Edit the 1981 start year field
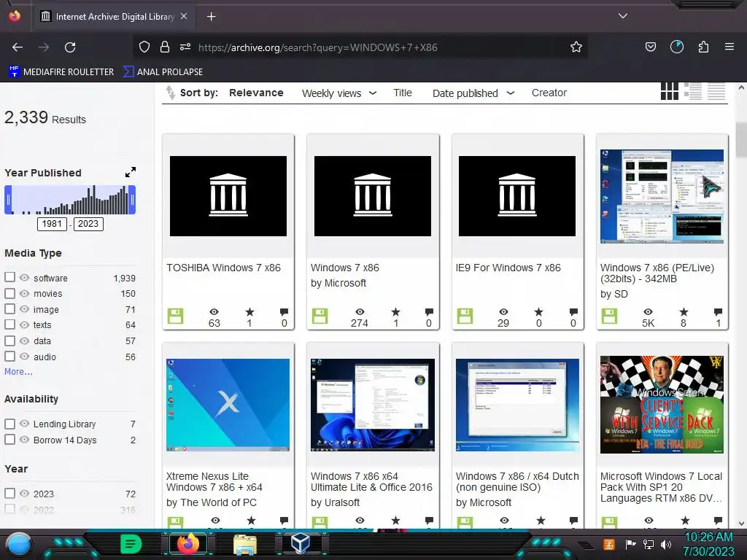This screenshot has width=747, height=560. (x=52, y=224)
